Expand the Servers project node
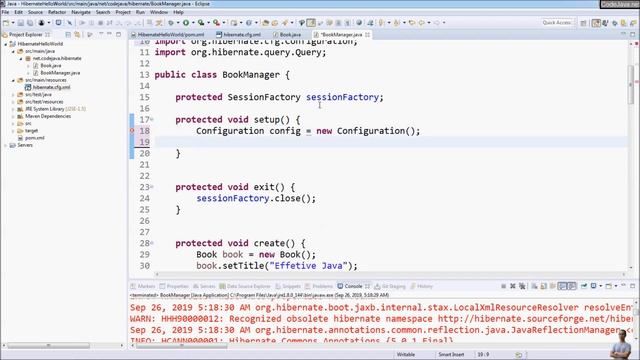 [6, 145]
